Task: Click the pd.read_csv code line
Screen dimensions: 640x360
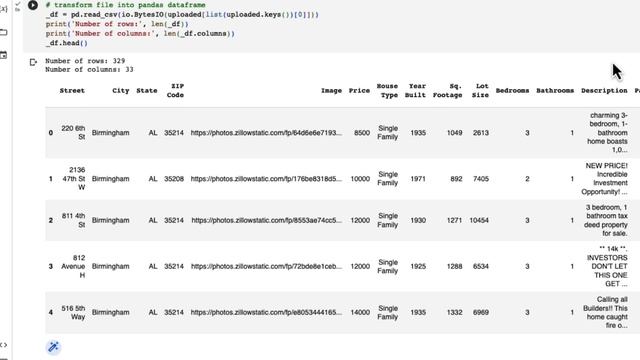Action: click(182, 15)
